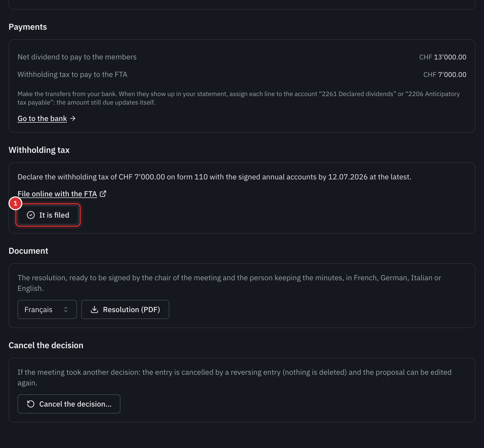Viewport: 484px width, 448px height.
Task: Click the reversing entry explanation text
Action: pos(234,377)
